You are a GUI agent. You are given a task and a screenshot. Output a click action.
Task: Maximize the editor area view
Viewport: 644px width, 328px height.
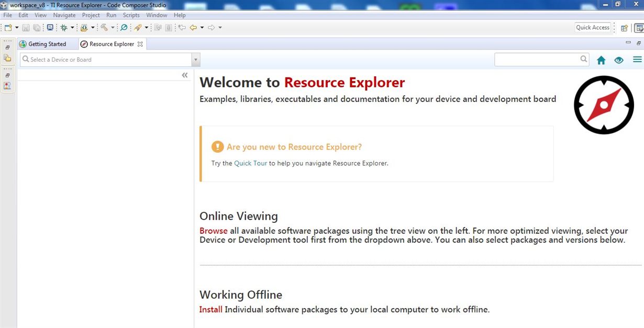pyautogui.click(x=639, y=43)
